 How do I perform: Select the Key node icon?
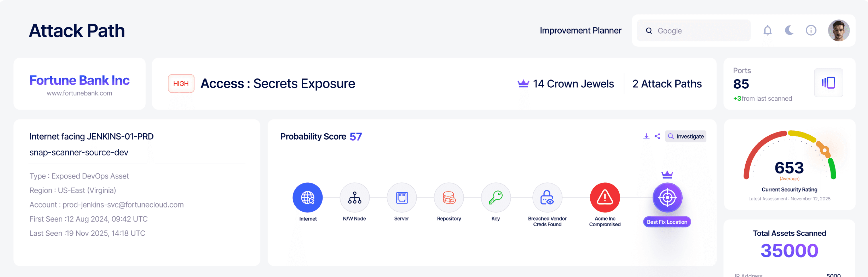(x=496, y=198)
